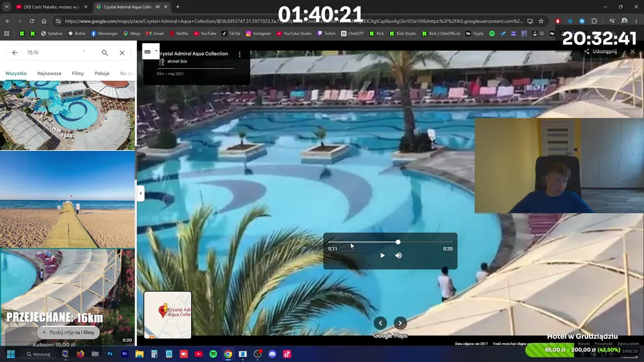The height and width of the screenshot is (362, 644).
Task: Open the YouTube Studio bookmark
Action: pyautogui.click(x=294, y=34)
